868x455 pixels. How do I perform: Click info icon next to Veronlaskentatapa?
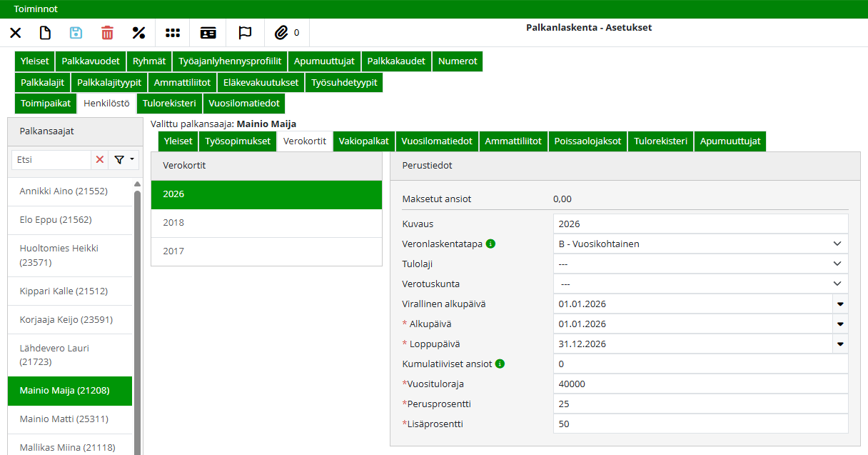(490, 244)
